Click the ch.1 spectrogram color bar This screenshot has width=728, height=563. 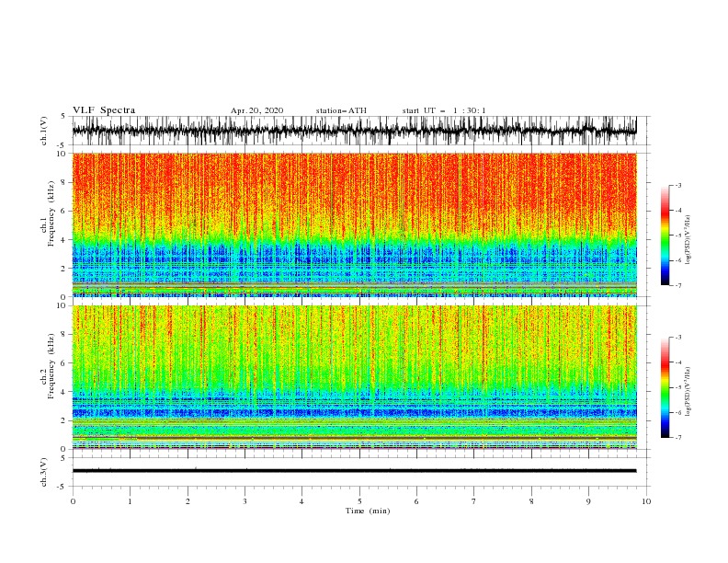click(665, 236)
